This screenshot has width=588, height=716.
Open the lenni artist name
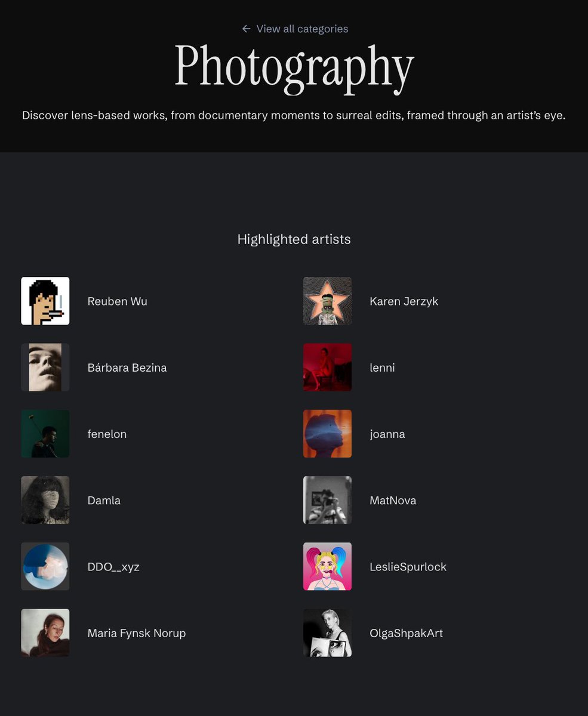click(x=383, y=368)
